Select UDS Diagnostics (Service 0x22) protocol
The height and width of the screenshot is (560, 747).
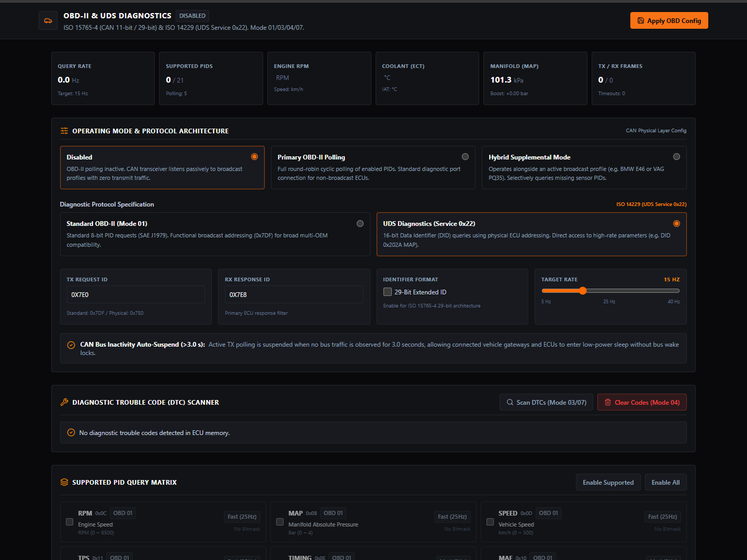531,234
